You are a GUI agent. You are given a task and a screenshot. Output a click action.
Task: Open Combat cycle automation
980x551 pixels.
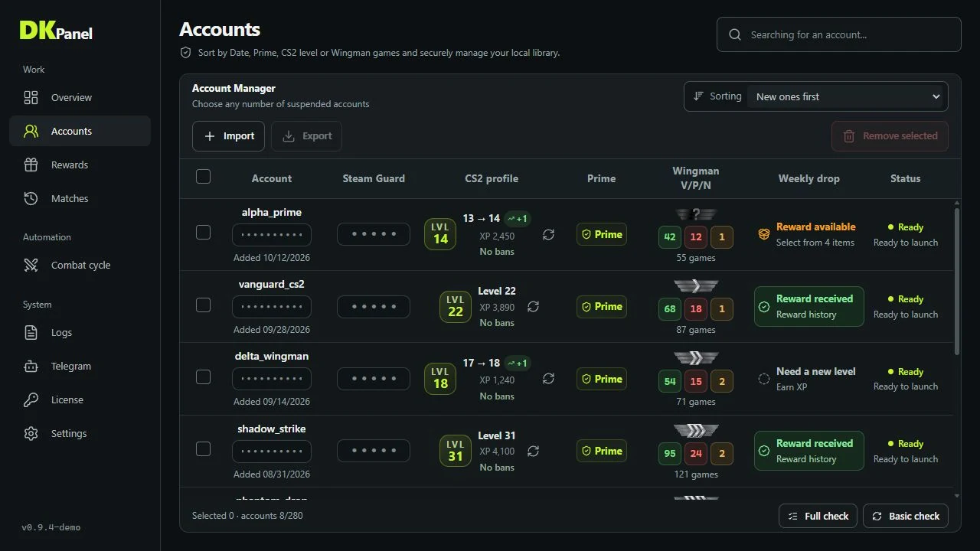[x=80, y=265]
